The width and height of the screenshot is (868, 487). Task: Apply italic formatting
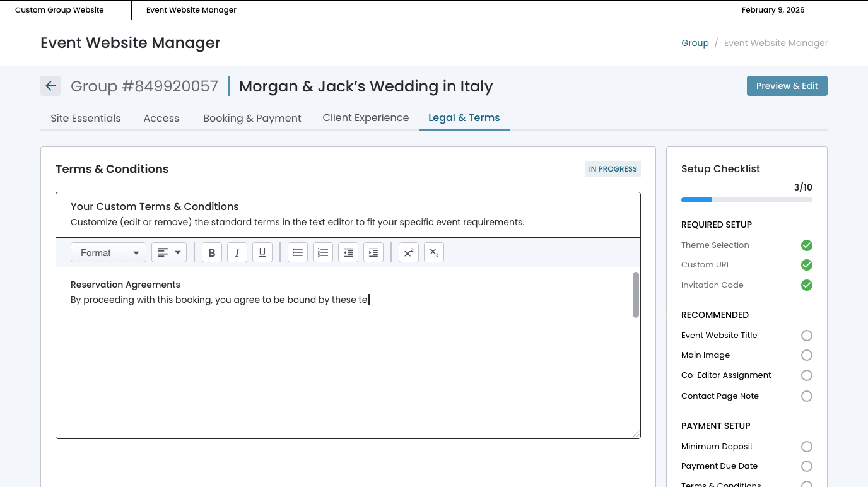[x=237, y=252]
